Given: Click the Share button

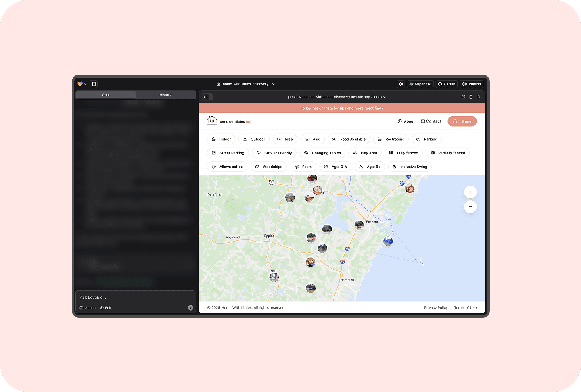Looking at the screenshot, I should tap(462, 121).
